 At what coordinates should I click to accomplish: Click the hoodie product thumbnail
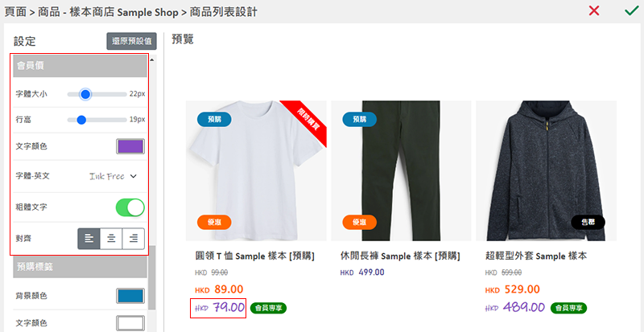click(x=547, y=170)
